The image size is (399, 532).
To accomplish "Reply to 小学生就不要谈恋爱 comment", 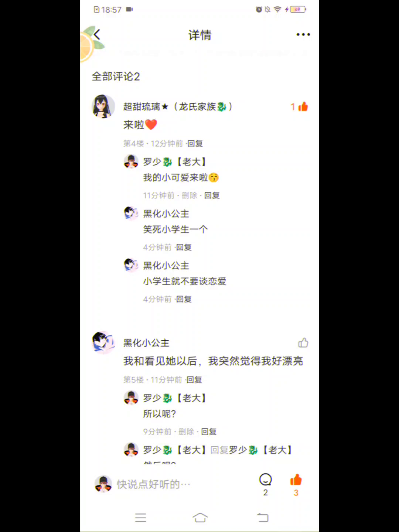I will (x=184, y=299).
